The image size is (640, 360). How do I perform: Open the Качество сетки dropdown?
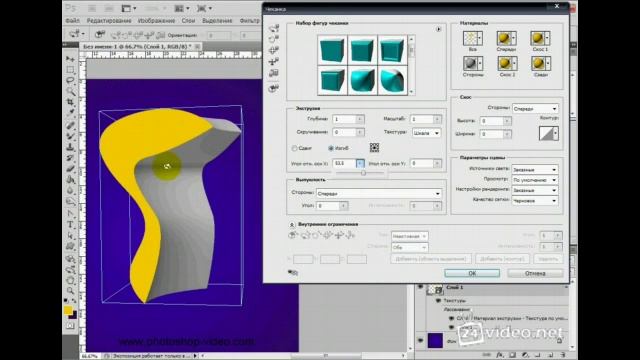tap(535, 200)
